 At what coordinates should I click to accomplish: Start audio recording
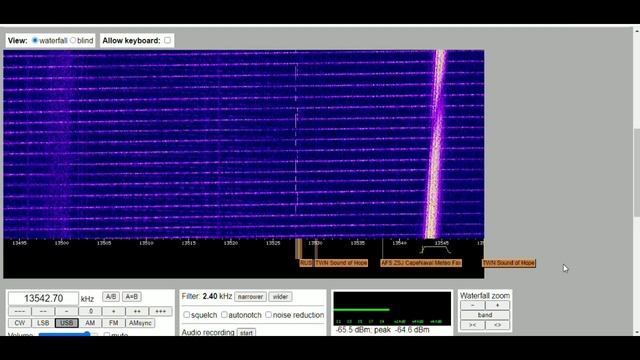point(246,333)
